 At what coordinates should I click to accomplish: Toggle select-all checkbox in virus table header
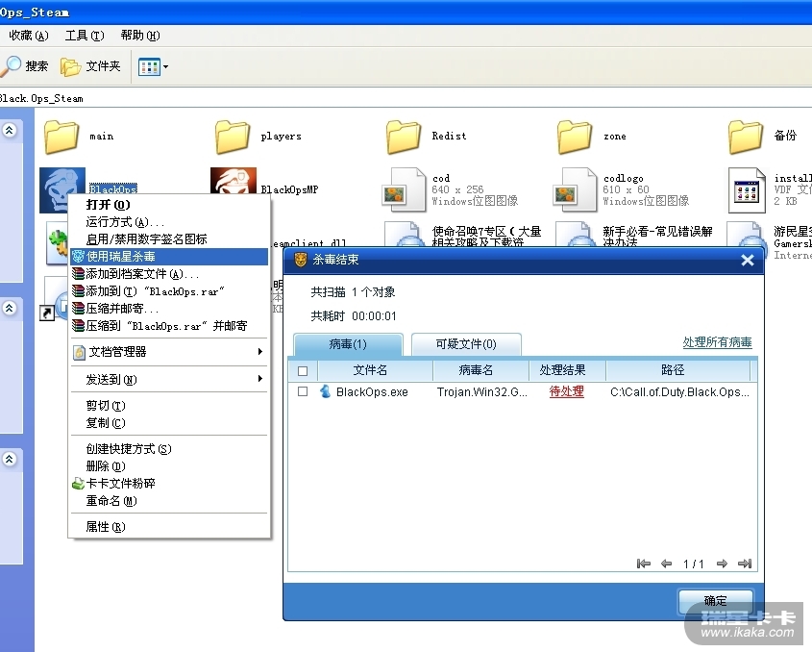303,371
